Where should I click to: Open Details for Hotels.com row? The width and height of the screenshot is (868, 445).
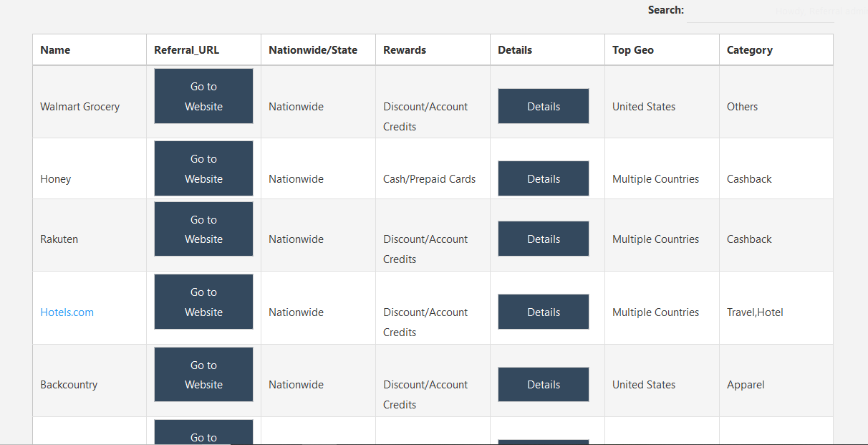[x=544, y=312]
